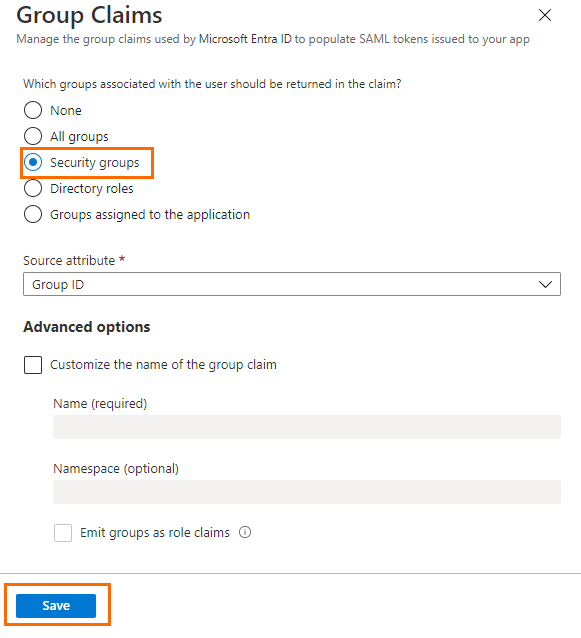Expand the Source attribute dropdown chevron arrow
The height and width of the screenshot is (638, 581).
(545, 284)
